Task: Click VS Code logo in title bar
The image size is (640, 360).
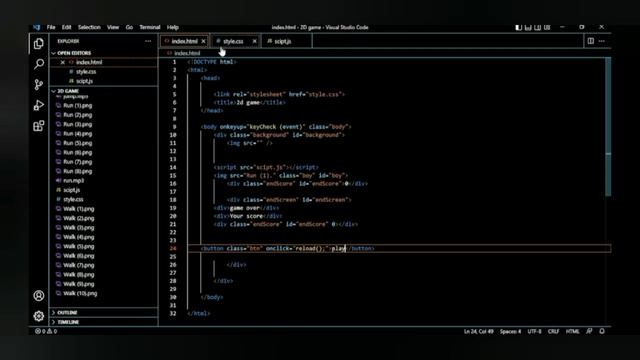Action: (x=37, y=27)
